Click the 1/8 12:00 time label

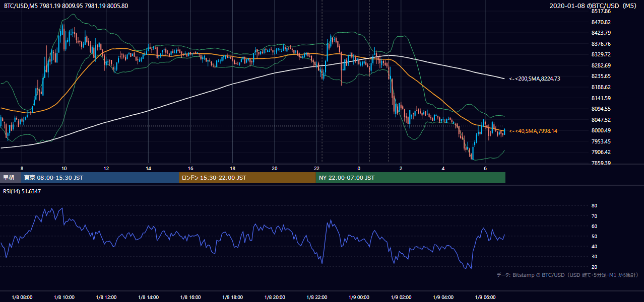click(106, 297)
